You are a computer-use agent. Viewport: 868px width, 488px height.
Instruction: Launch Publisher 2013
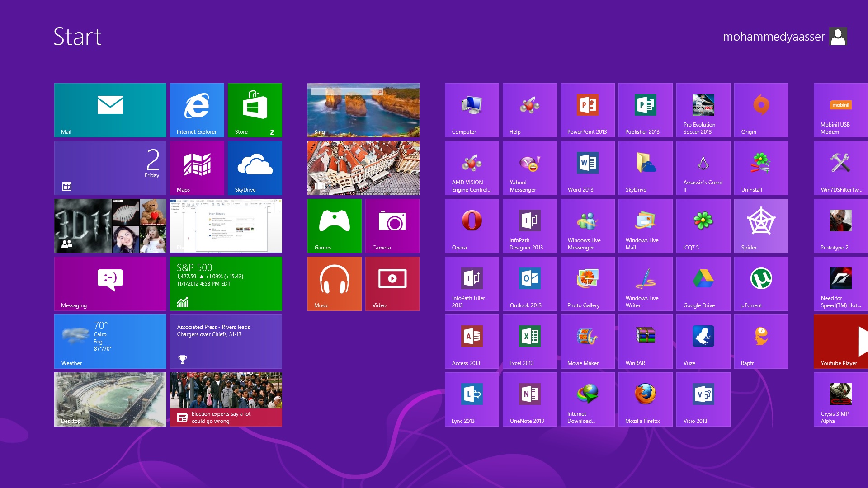coord(646,110)
